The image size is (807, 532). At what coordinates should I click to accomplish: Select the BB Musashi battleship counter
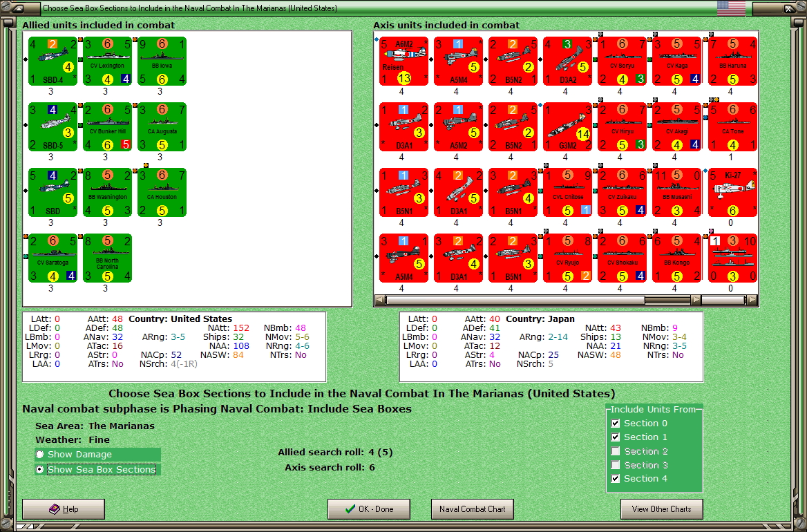point(677,193)
